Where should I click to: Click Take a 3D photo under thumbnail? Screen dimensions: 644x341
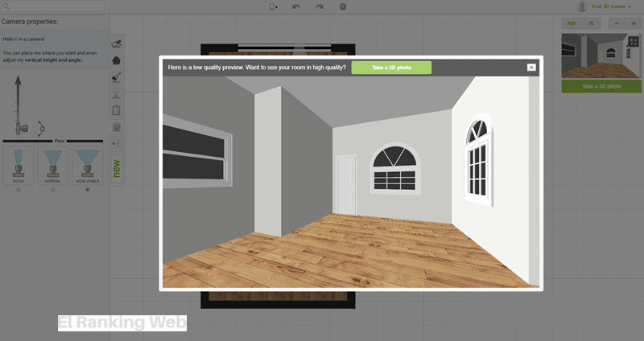pyautogui.click(x=601, y=86)
